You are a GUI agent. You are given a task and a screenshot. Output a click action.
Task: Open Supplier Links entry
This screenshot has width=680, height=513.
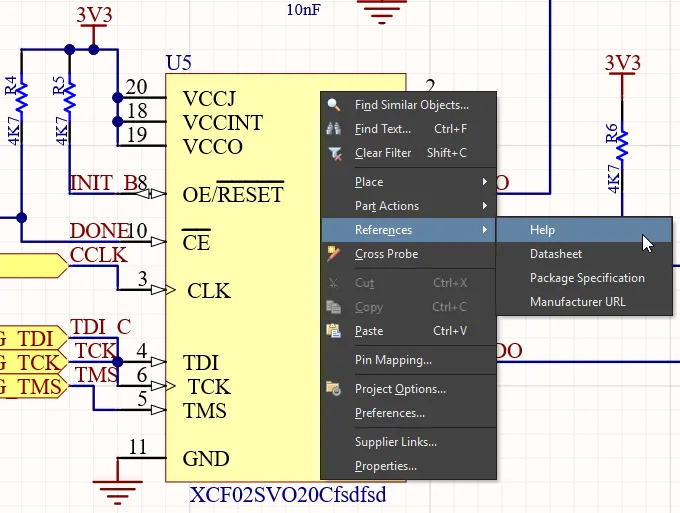pyautogui.click(x=409, y=442)
